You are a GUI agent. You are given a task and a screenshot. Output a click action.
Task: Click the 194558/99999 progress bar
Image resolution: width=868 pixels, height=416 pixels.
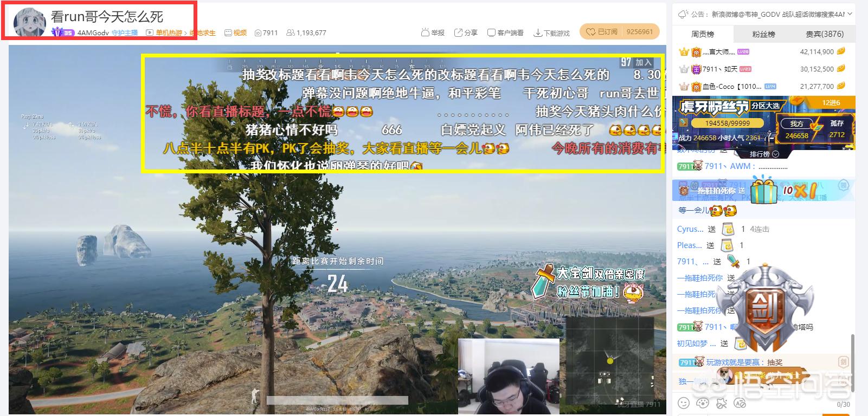(x=728, y=123)
